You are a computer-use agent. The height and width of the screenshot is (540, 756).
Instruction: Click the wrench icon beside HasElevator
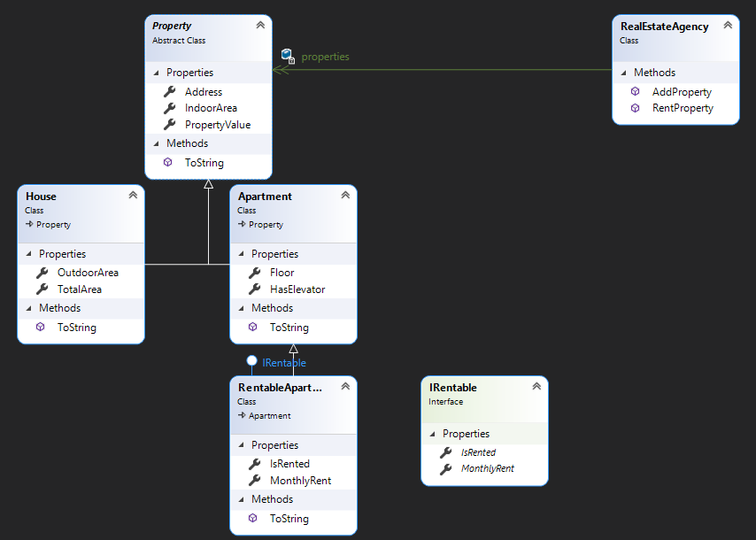253,289
